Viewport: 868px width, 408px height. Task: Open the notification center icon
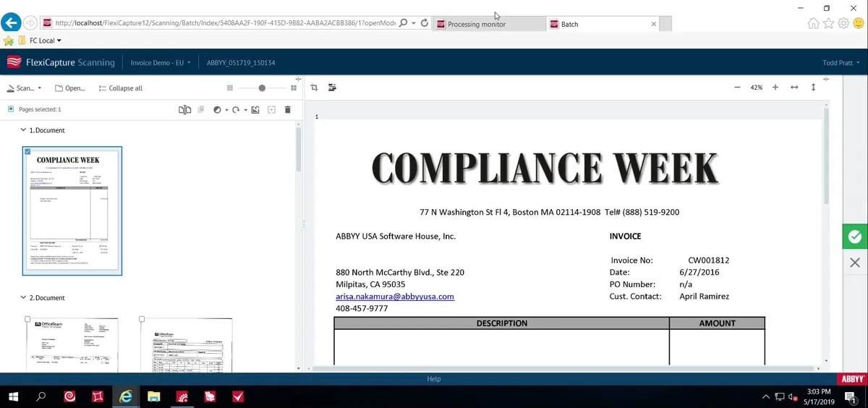(x=851, y=396)
